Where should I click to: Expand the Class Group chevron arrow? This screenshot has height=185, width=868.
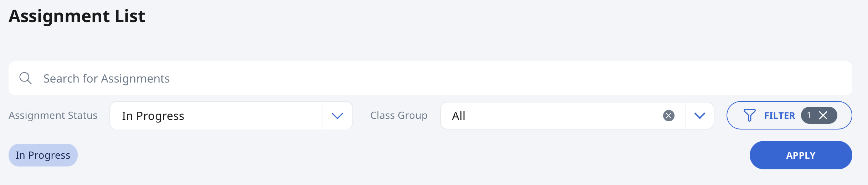coord(700,116)
